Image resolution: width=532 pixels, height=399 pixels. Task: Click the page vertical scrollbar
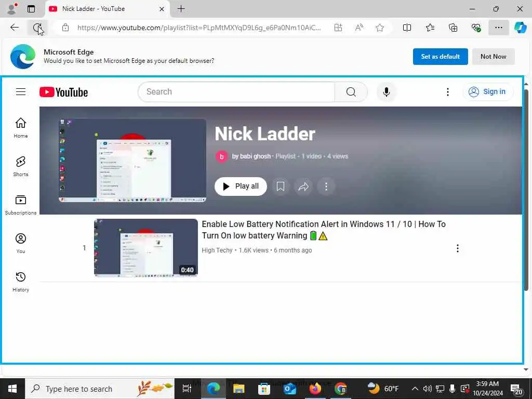click(x=526, y=190)
